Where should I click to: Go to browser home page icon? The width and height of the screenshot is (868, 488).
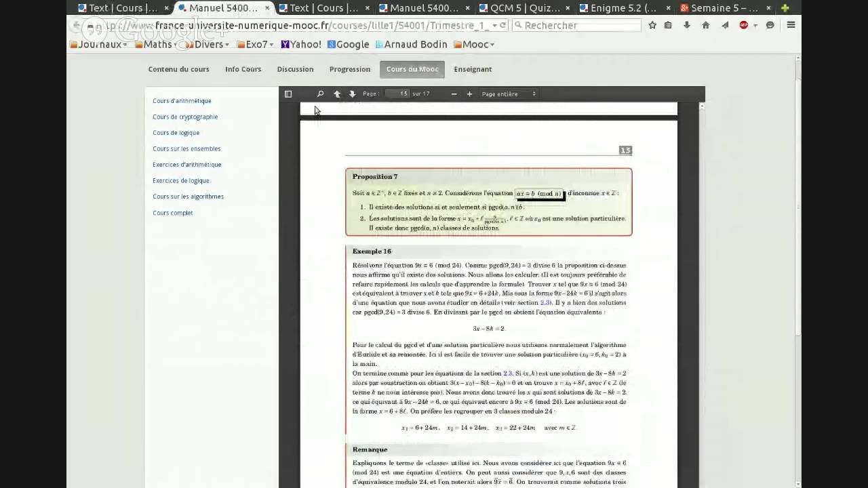tap(706, 25)
